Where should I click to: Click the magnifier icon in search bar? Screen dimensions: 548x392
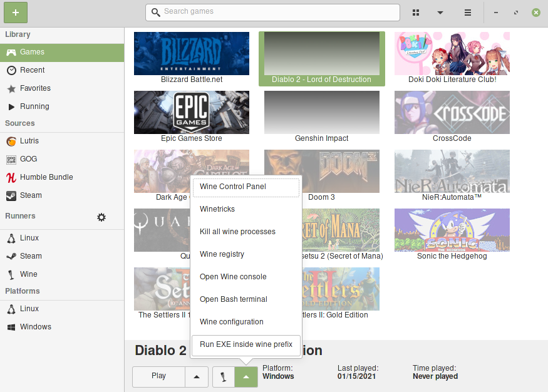click(155, 13)
